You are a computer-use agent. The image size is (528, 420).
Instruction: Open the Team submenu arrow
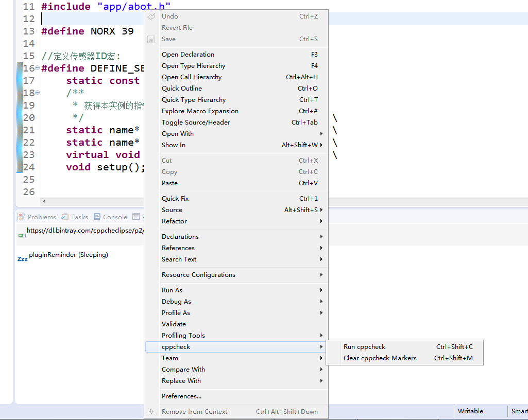tap(321, 358)
